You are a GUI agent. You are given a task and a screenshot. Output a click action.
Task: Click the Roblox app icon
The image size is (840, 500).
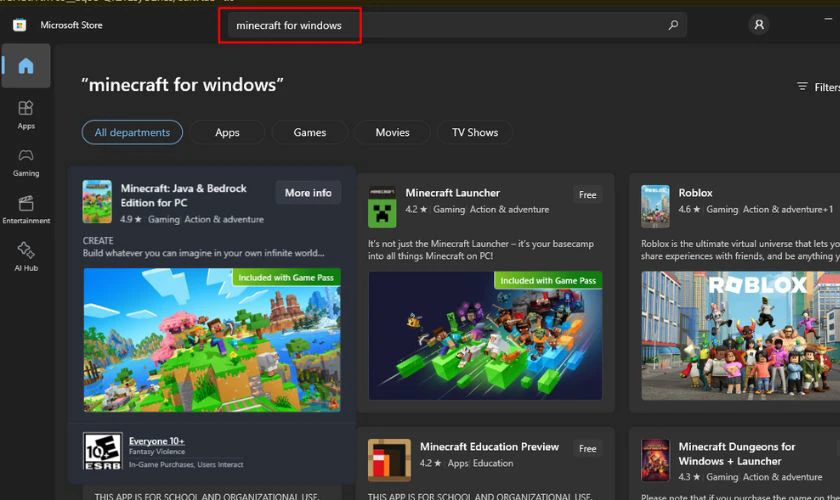[x=655, y=206]
